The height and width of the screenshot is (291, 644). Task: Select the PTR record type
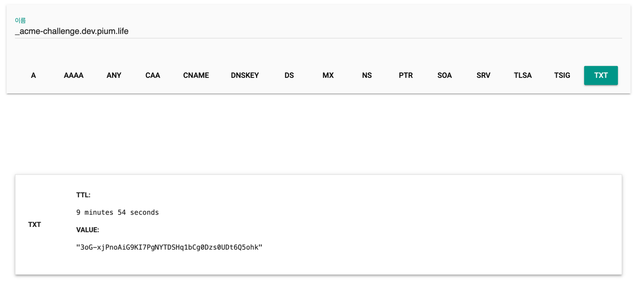point(406,76)
